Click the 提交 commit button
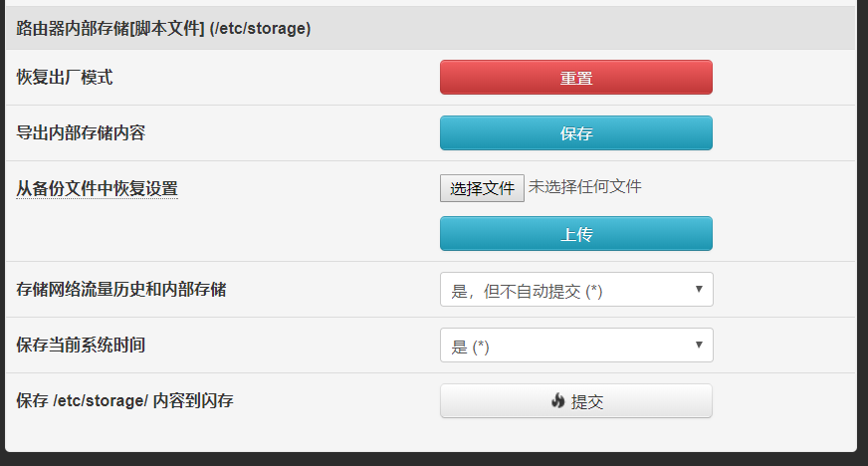 [x=576, y=400]
